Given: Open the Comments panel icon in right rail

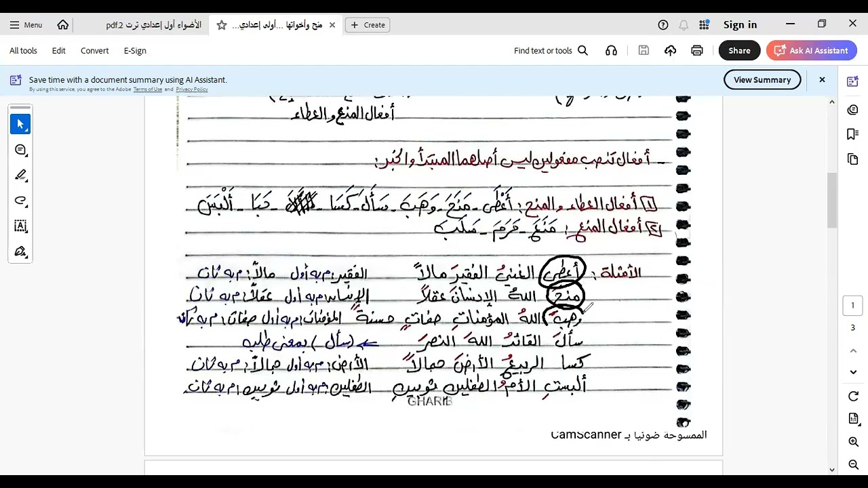Looking at the screenshot, I should 853,110.
